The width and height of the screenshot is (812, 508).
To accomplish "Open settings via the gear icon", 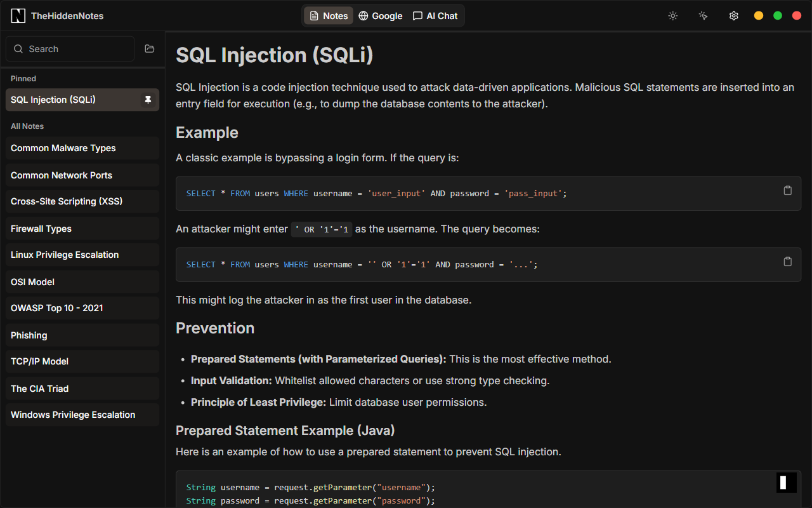I will 733,16.
